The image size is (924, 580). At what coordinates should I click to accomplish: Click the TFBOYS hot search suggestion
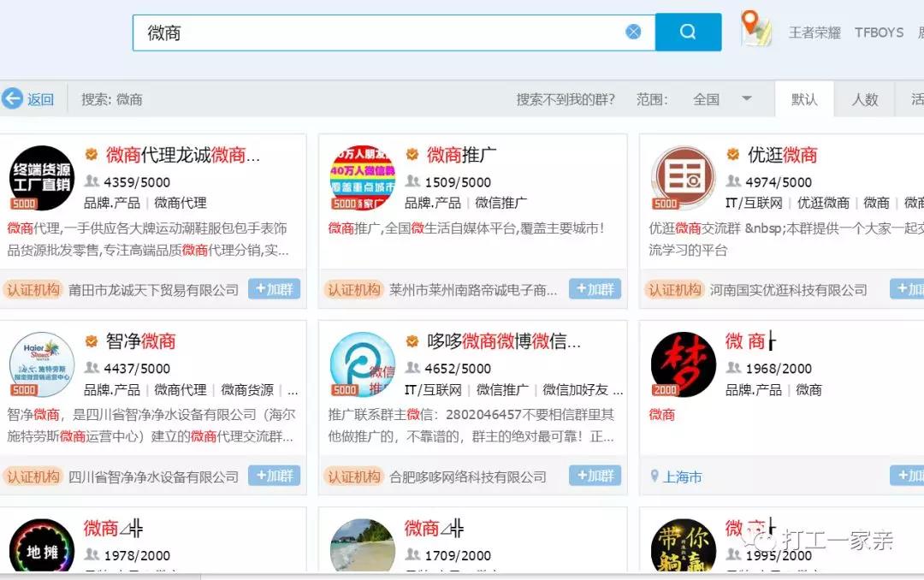(879, 33)
